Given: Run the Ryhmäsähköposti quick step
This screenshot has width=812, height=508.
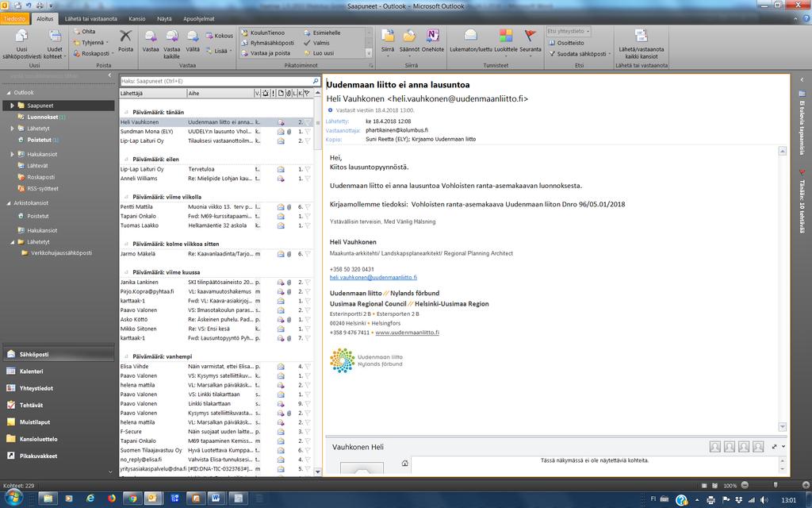Looking at the screenshot, I should coord(268,43).
